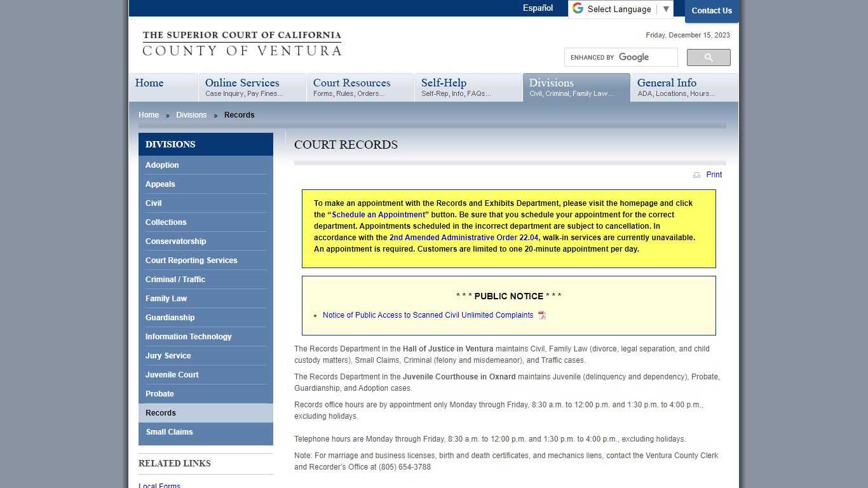Screen dimensions: 868x488
Task: Go to Superior Court of California homepage logo
Action: pyautogui.click(x=241, y=43)
